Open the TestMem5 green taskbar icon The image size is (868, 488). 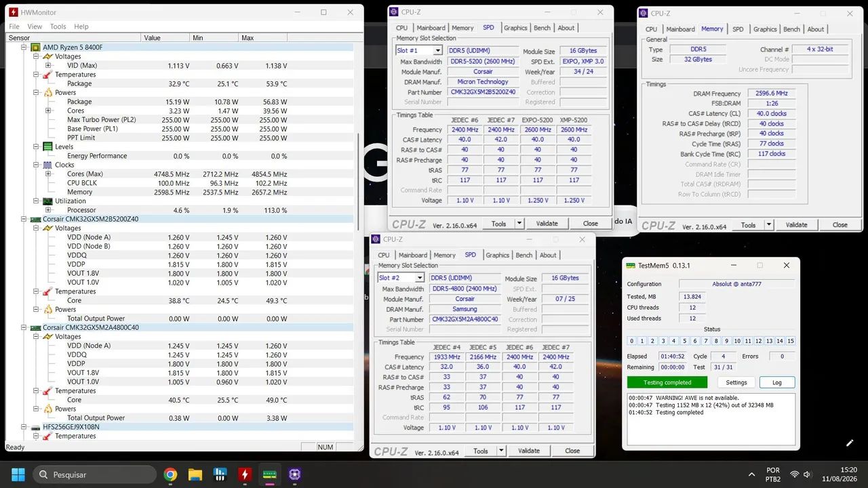click(270, 474)
